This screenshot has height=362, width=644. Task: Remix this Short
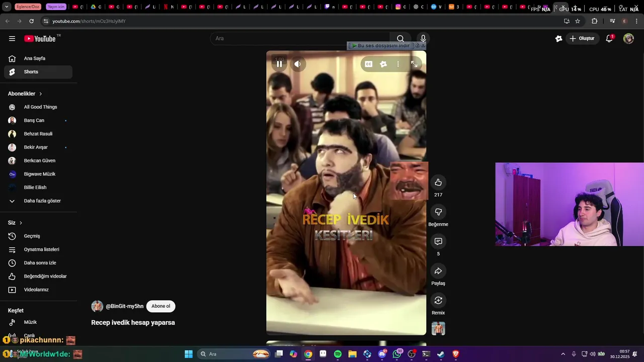tap(438, 301)
